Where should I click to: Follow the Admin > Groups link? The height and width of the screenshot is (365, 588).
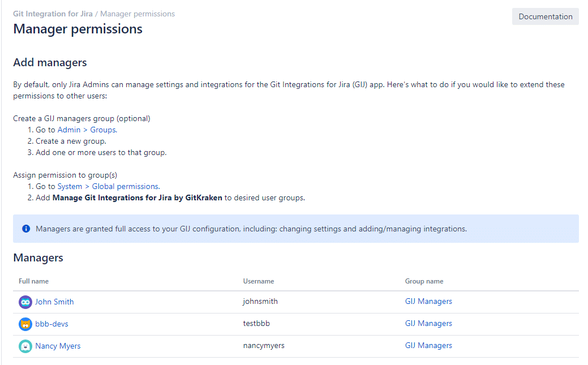[87, 130]
